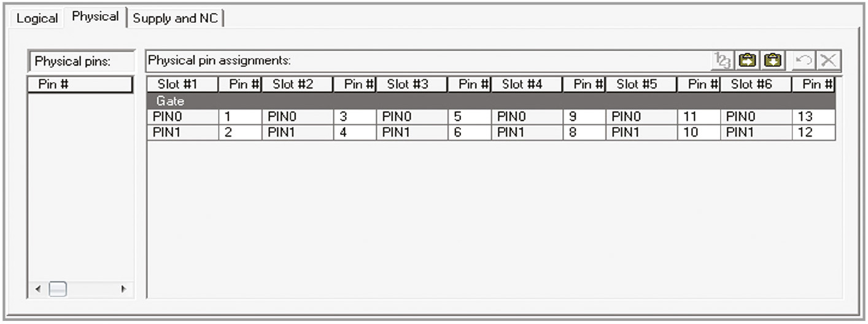
Task: Click the paste-right clipboard icon
Action: [x=746, y=60]
